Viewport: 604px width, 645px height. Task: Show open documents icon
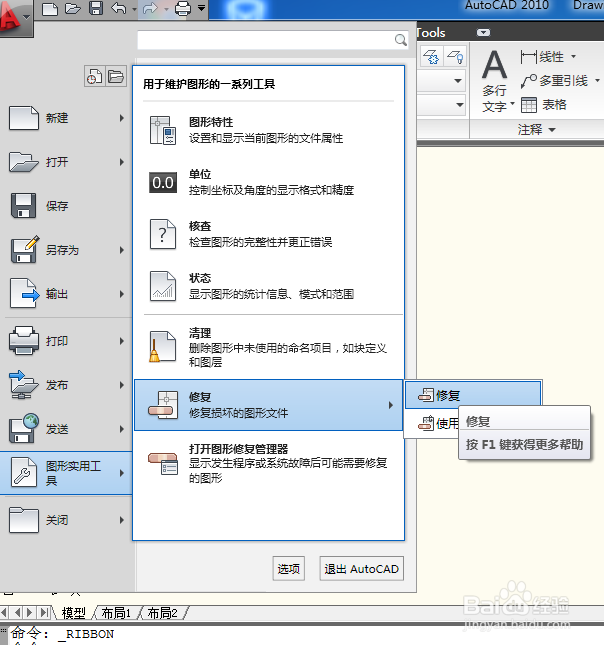point(116,76)
